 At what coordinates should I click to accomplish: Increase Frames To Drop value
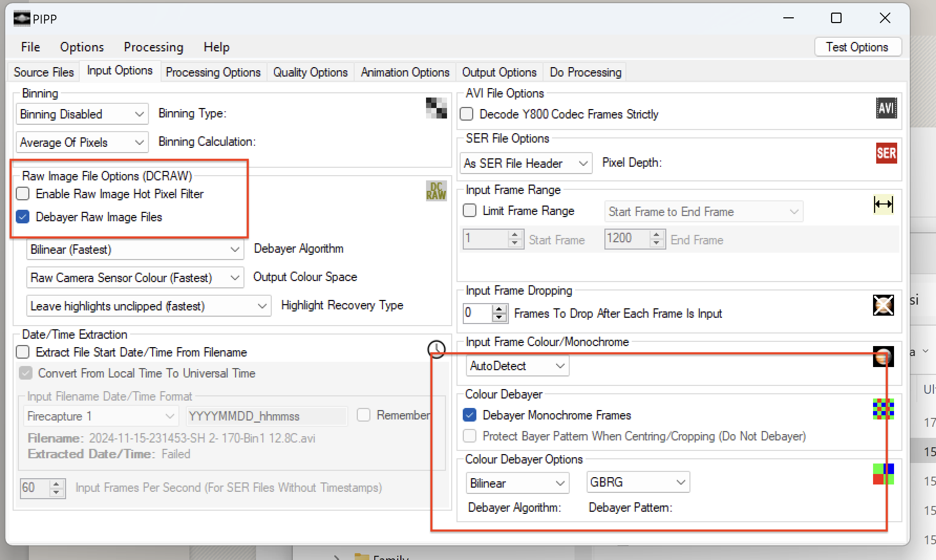[x=499, y=309]
